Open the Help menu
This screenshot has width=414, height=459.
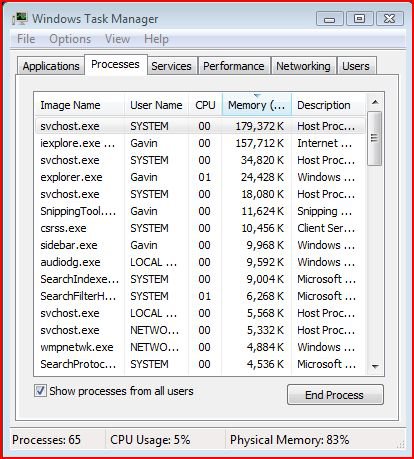156,39
